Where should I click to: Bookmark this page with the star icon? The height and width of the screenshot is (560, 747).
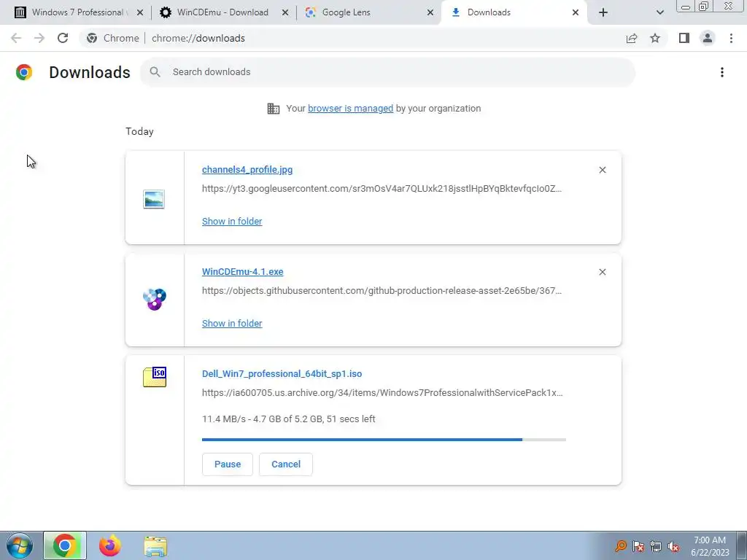point(655,38)
